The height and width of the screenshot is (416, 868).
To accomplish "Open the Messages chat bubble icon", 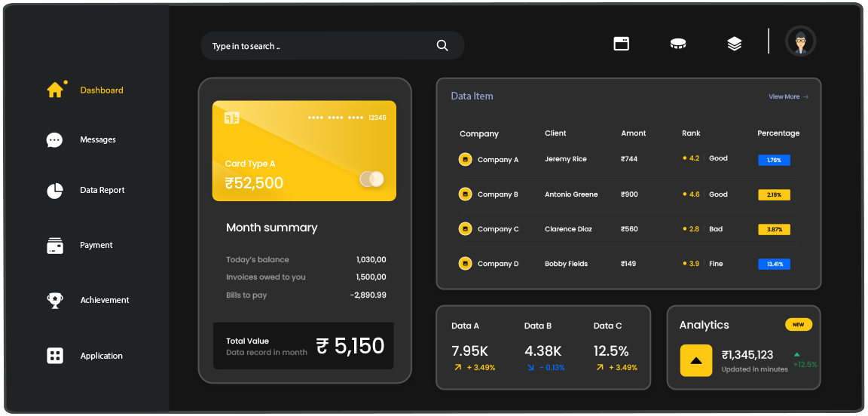I will click(54, 140).
